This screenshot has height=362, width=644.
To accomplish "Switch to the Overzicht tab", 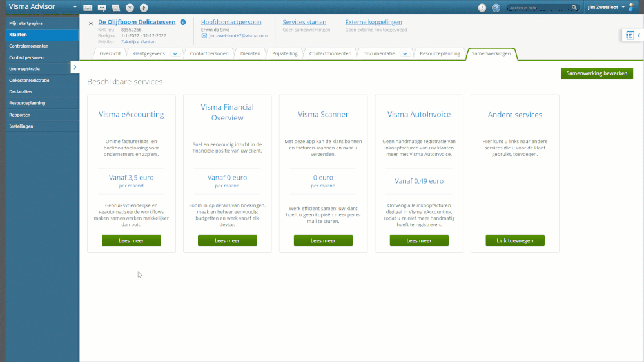I will [110, 53].
